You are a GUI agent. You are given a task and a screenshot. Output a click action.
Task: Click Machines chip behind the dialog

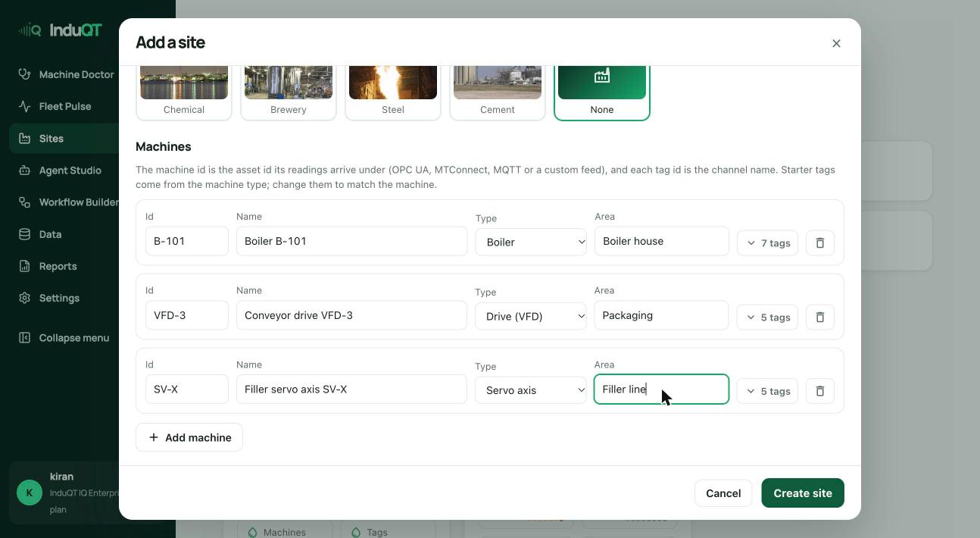pyautogui.click(x=285, y=530)
